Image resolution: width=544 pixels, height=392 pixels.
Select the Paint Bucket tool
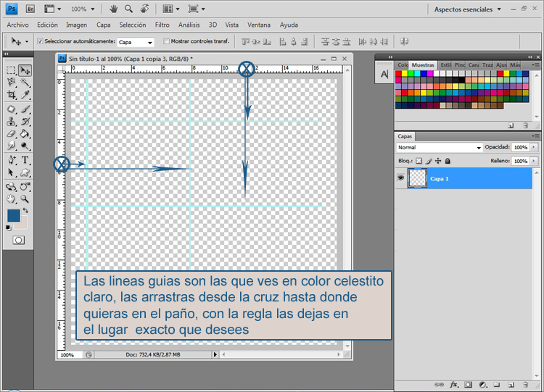[x=25, y=133]
